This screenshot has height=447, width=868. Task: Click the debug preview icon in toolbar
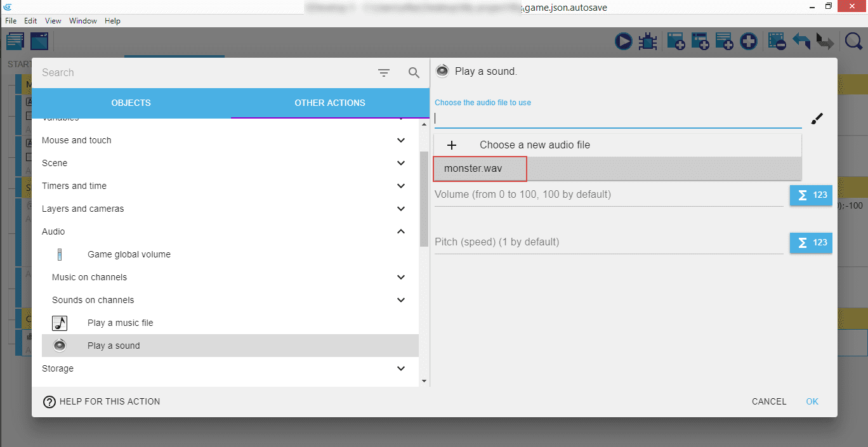[x=647, y=42]
